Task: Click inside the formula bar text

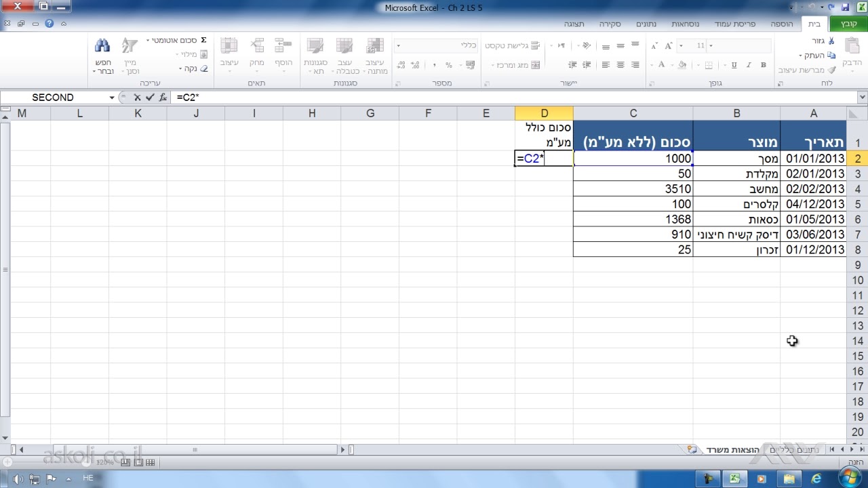Action: 188,98
